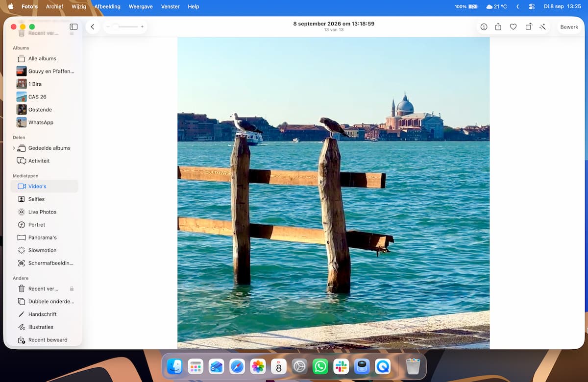Open the photo info panel icon
Viewport: 588px width, 382px height.
point(484,27)
